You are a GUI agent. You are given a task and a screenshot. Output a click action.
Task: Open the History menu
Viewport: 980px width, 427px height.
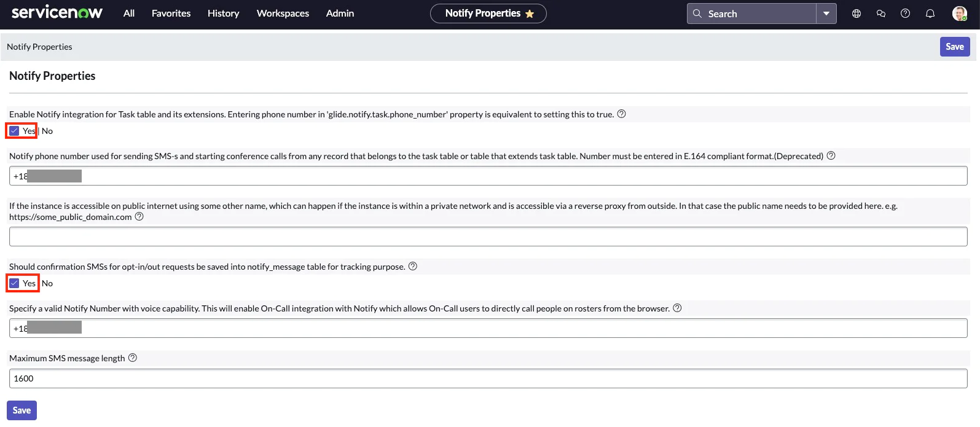[x=223, y=14]
